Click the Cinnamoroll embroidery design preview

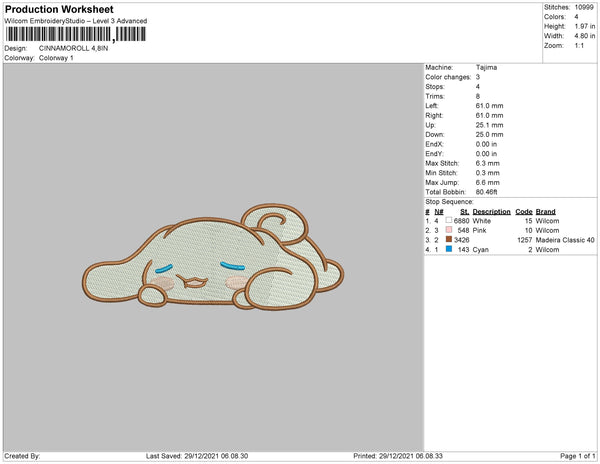pos(213,257)
